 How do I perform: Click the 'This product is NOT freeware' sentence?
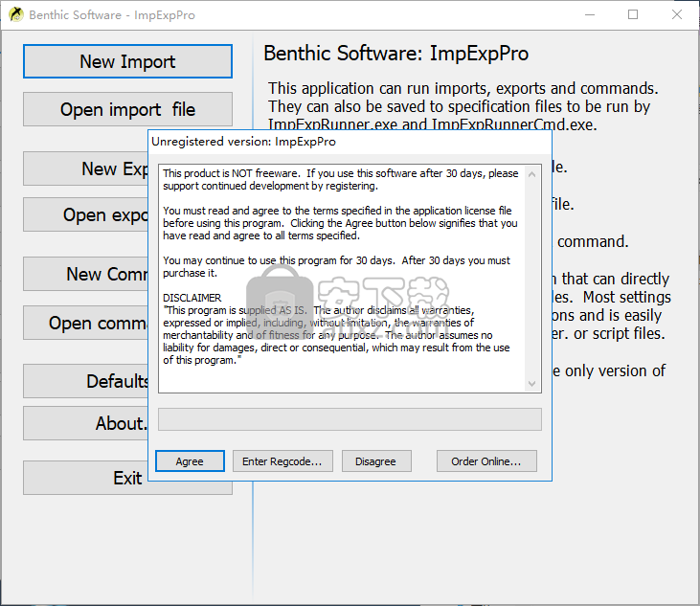pos(232,173)
